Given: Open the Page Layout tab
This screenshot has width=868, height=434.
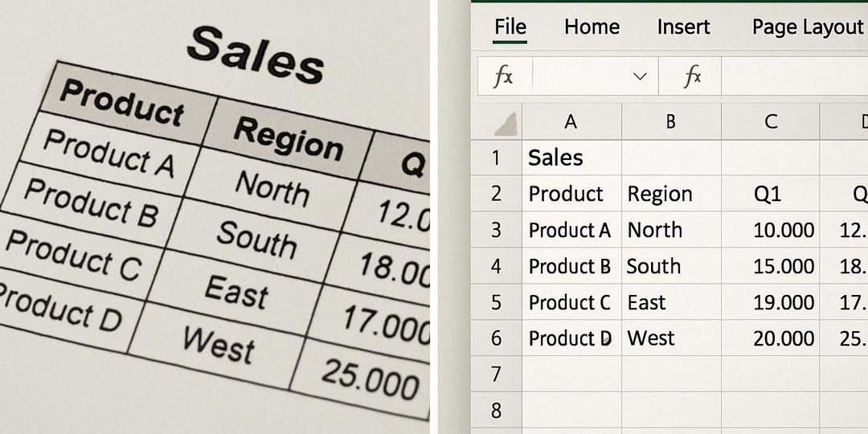Looking at the screenshot, I should click(x=807, y=27).
